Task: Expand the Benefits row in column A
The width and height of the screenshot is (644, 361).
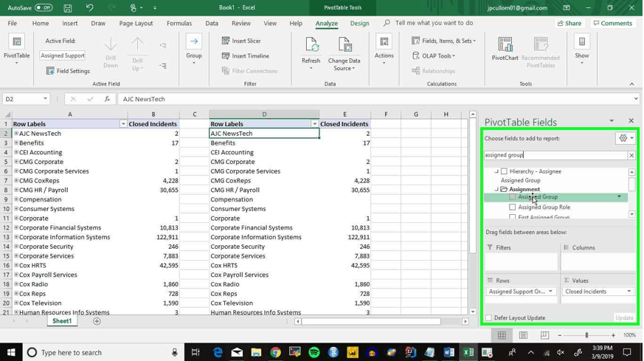Action: 16,142
